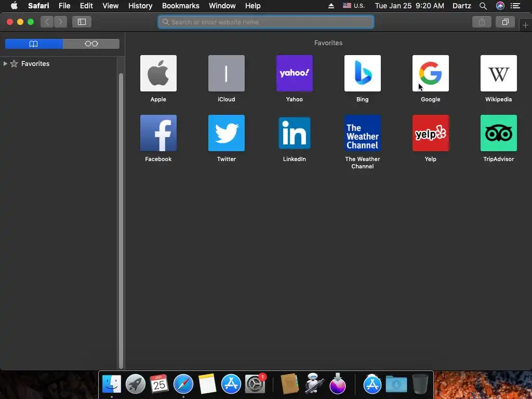Click the date and time in menu bar
This screenshot has height=399, width=532.
[x=409, y=6]
